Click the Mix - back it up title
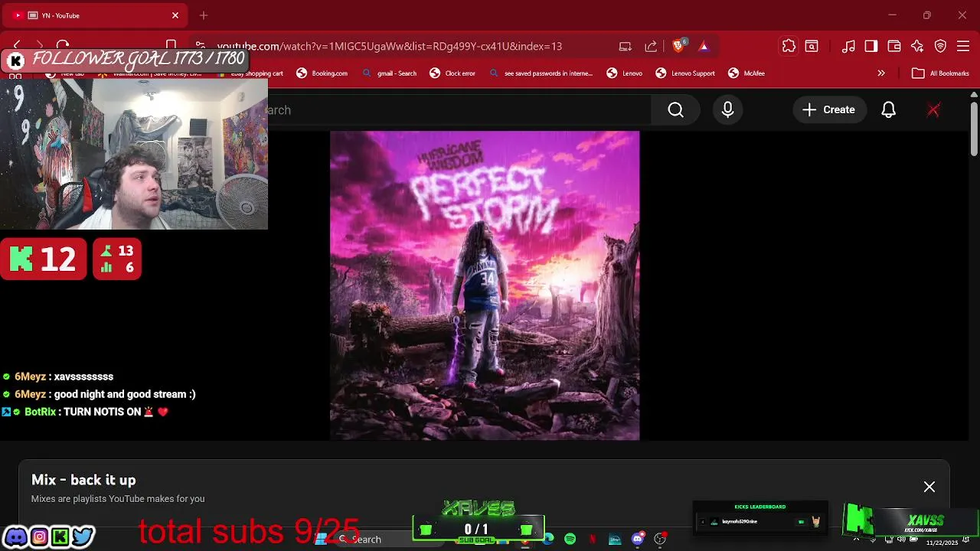Screen dimensions: 980x551 click(x=83, y=480)
